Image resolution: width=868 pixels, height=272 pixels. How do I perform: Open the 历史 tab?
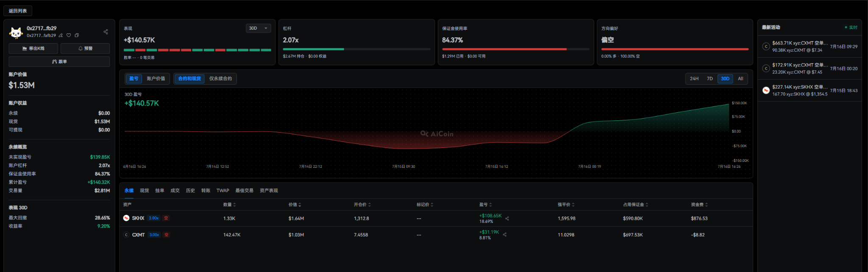[x=190, y=191]
